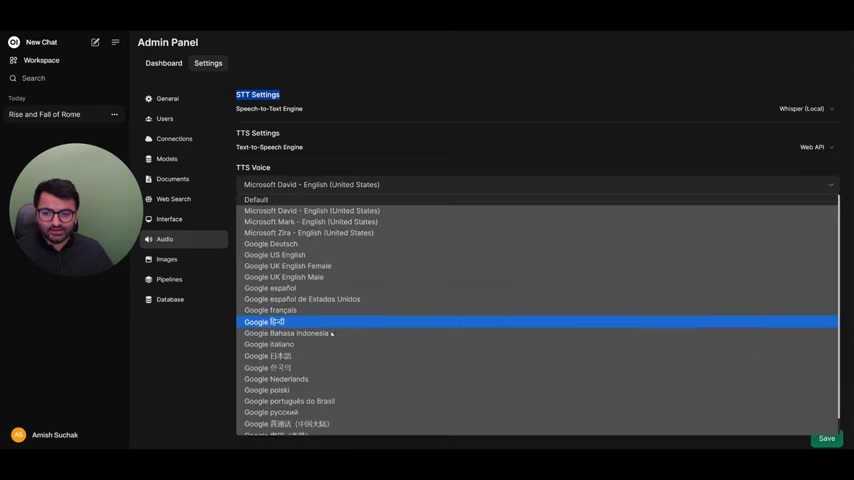Open the Models settings section
Viewport: 854px width, 480px height.
184,159
